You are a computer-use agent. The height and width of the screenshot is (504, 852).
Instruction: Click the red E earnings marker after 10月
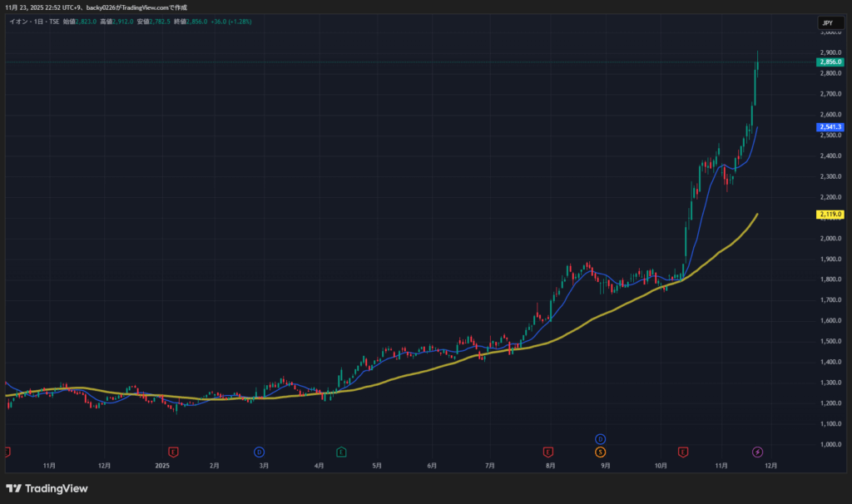tap(683, 452)
